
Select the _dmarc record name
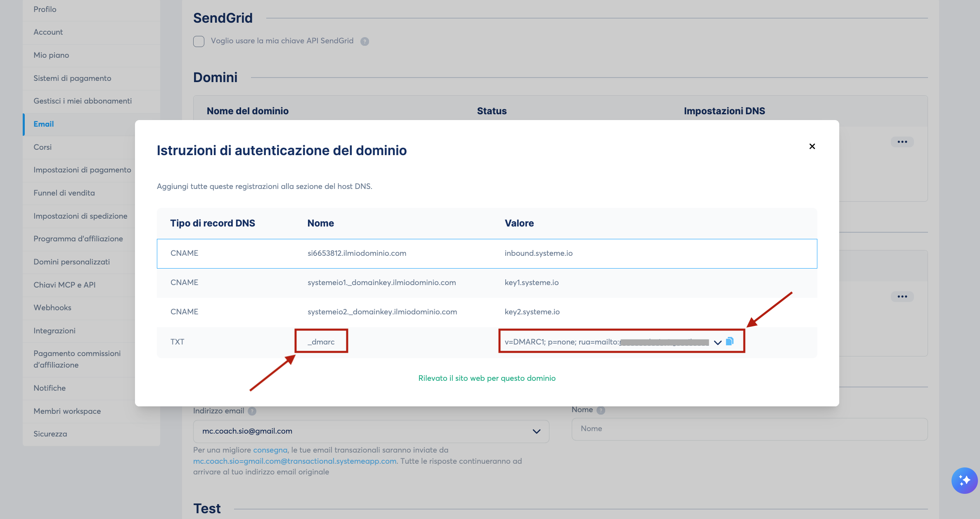[321, 342]
